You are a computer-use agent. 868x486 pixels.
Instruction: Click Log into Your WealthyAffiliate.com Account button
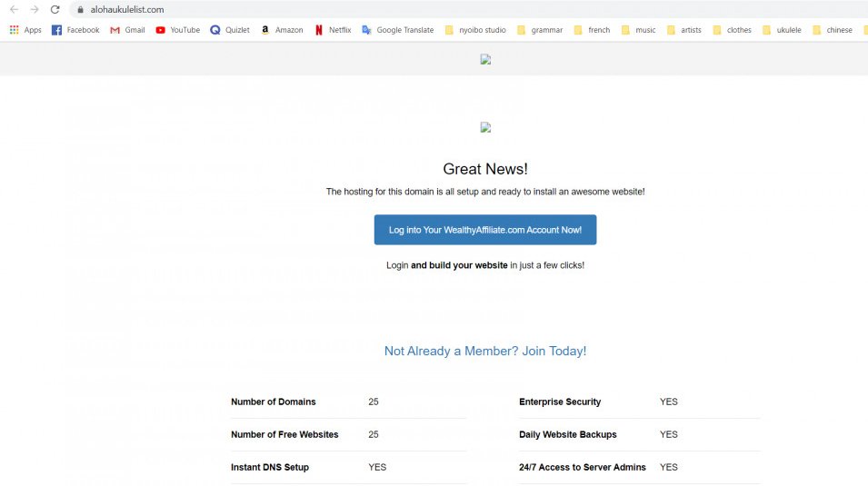(485, 230)
